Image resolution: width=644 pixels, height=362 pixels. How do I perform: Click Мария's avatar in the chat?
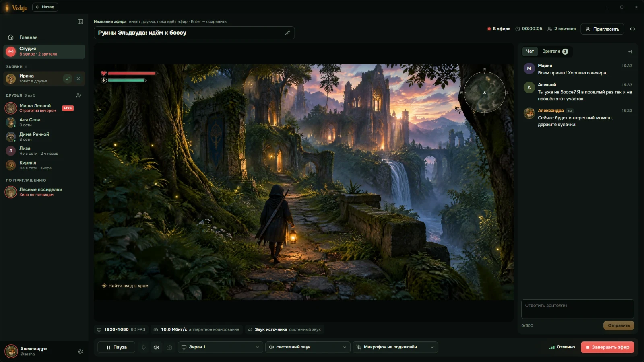(x=529, y=68)
